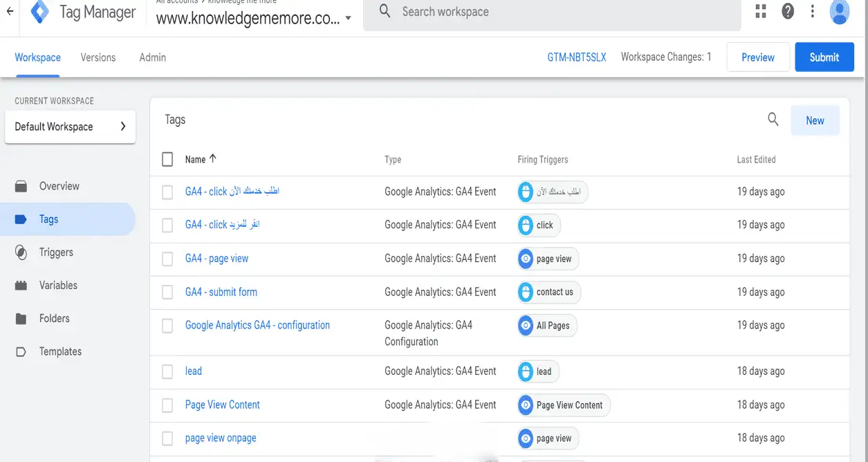
Task: Click the Triggers sidebar icon
Action: pyautogui.click(x=21, y=252)
